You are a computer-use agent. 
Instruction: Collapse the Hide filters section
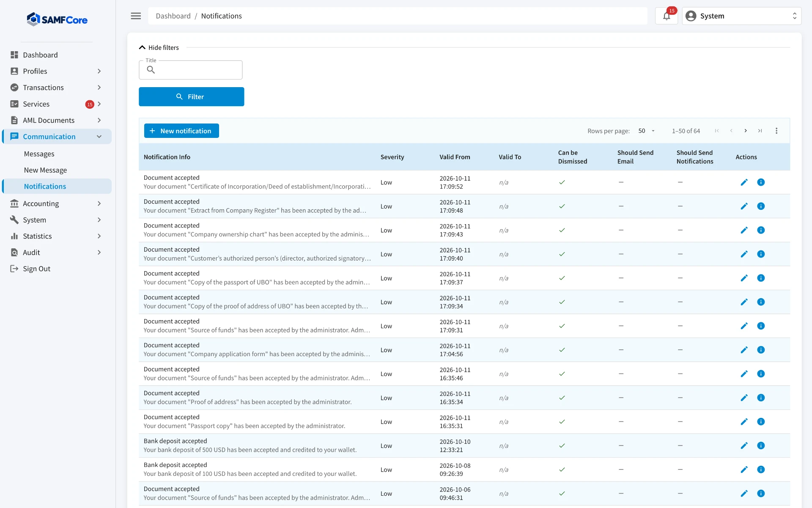[159, 47]
